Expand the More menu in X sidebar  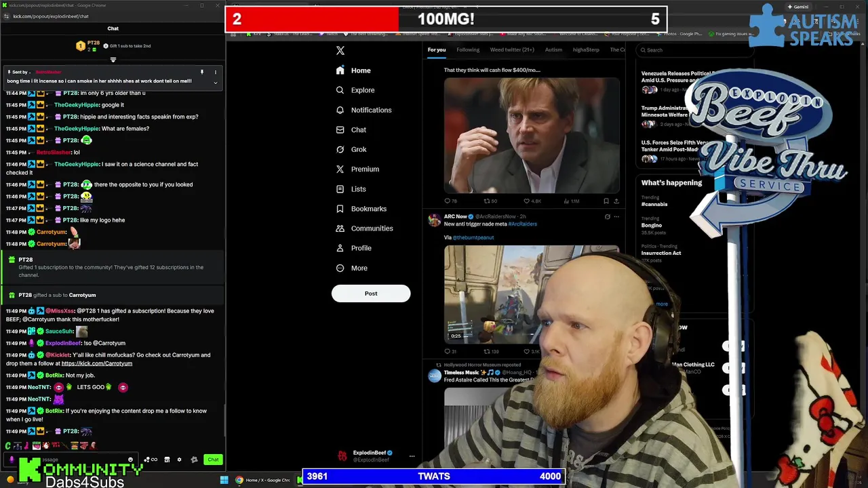(352, 268)
